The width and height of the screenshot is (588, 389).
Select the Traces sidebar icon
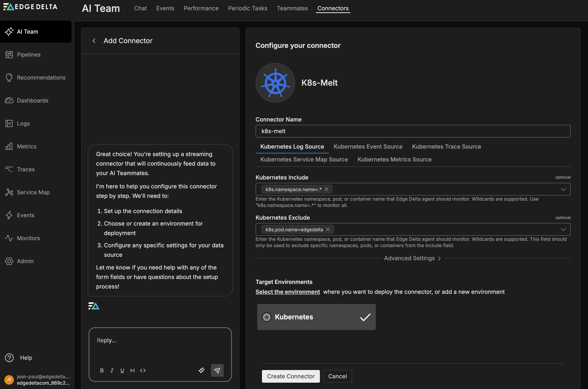tap(9, 169)
